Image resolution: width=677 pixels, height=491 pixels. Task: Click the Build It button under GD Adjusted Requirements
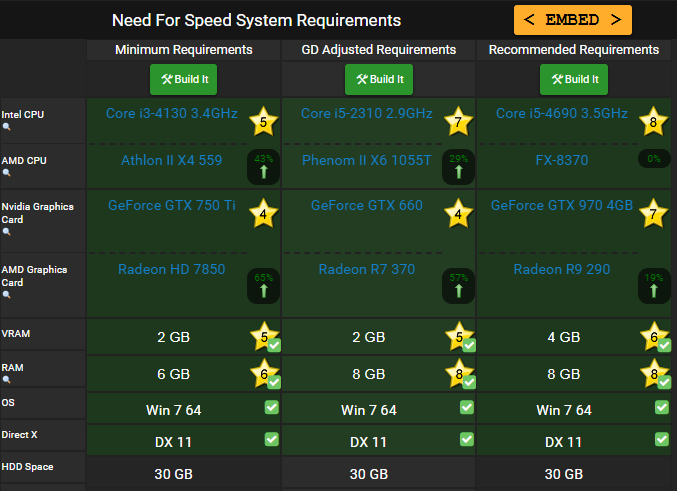(379, 79)
